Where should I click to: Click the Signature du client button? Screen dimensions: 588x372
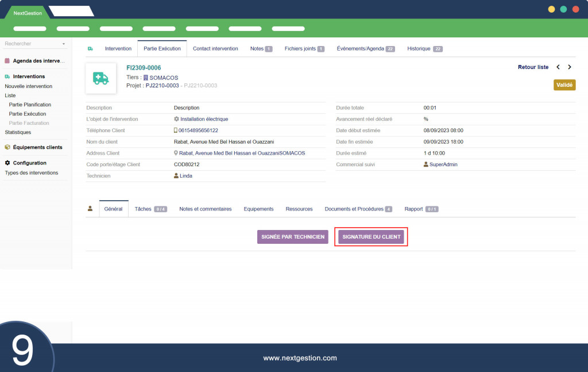[x=372, y=237]
